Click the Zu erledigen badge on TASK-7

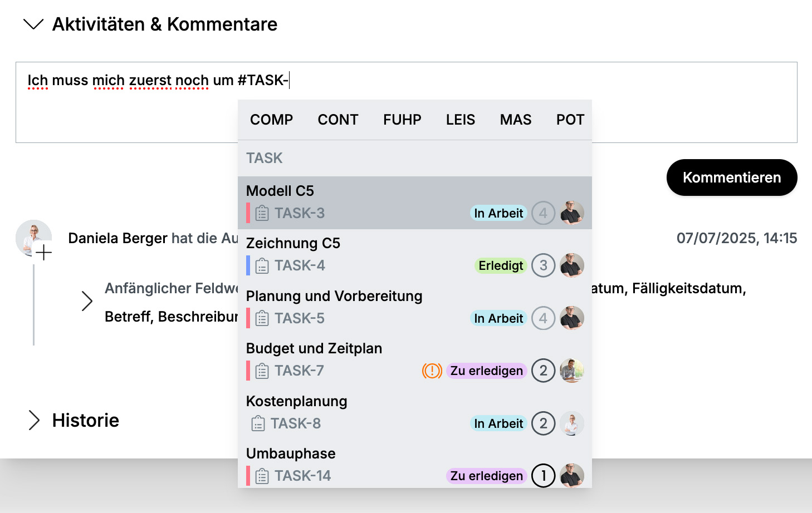point(487,371)
